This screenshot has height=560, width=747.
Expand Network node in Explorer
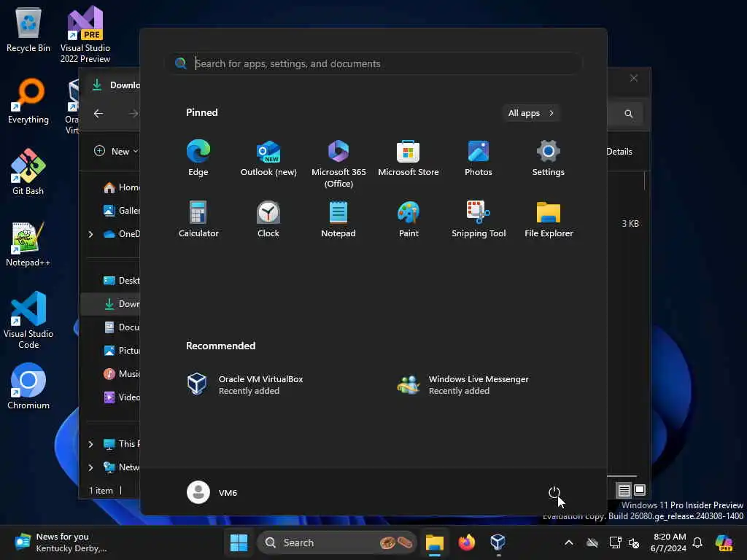(x=90, y=467)
